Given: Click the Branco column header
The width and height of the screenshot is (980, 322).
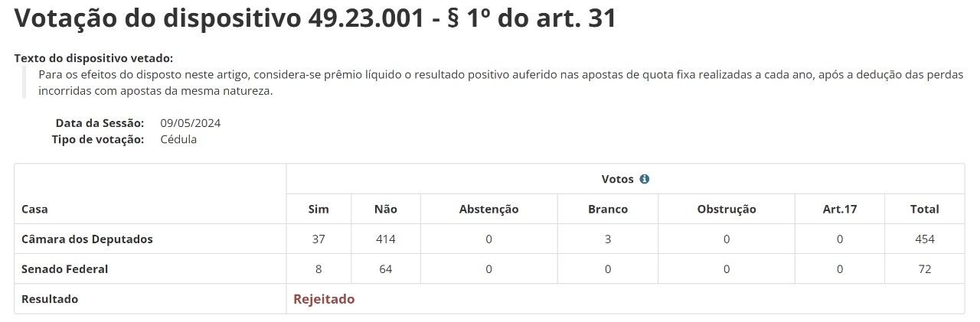Looking at the screenshot, I should 608,209.
